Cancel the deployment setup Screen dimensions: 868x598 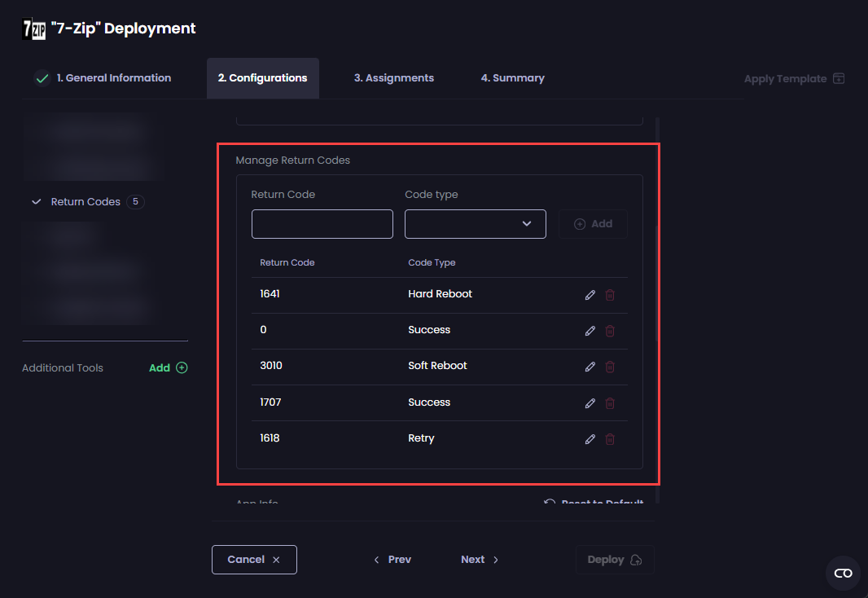(254, 559)
